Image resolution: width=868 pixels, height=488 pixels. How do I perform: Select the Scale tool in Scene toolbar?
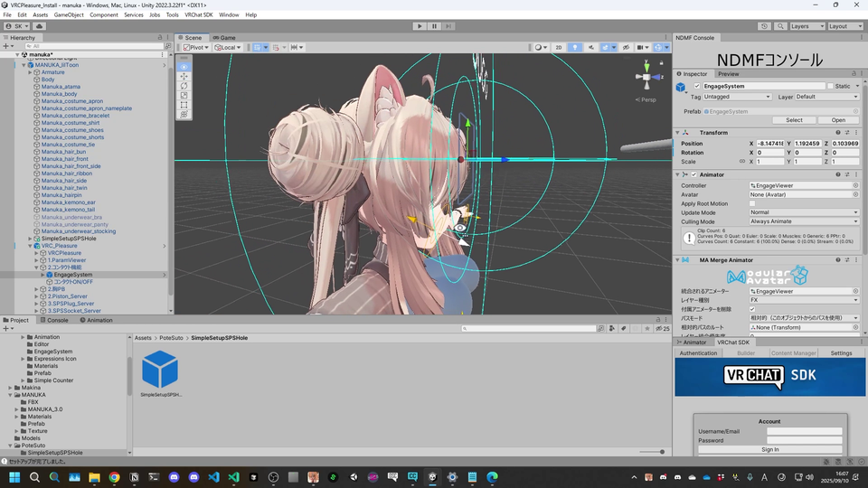click(x=184, y=95)
